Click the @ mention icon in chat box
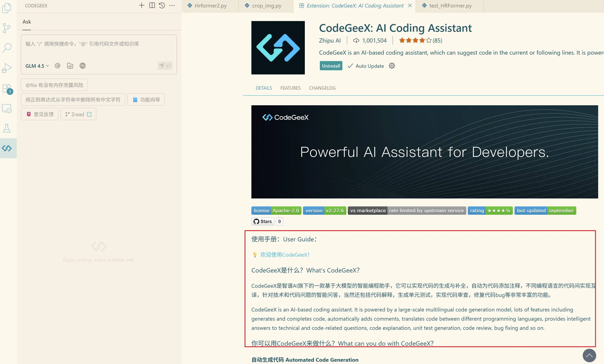The image size is (604, 364). [x=58, y=66]
